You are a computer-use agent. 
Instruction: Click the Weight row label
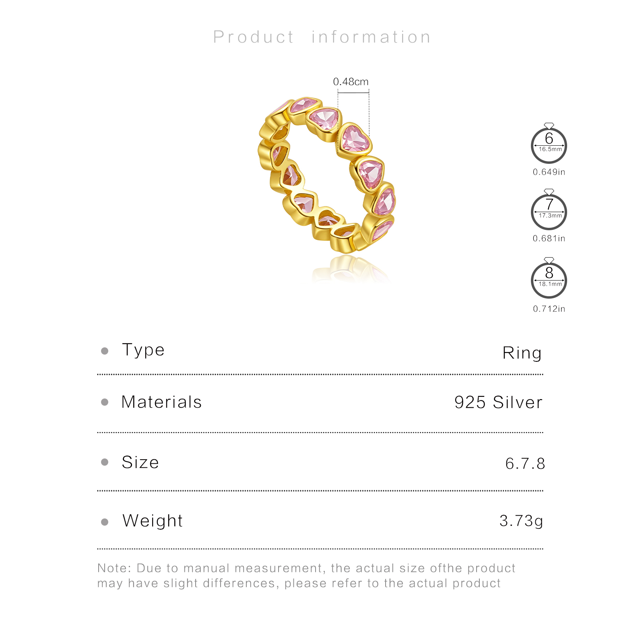pyautogui.click(x=153, y=521)
